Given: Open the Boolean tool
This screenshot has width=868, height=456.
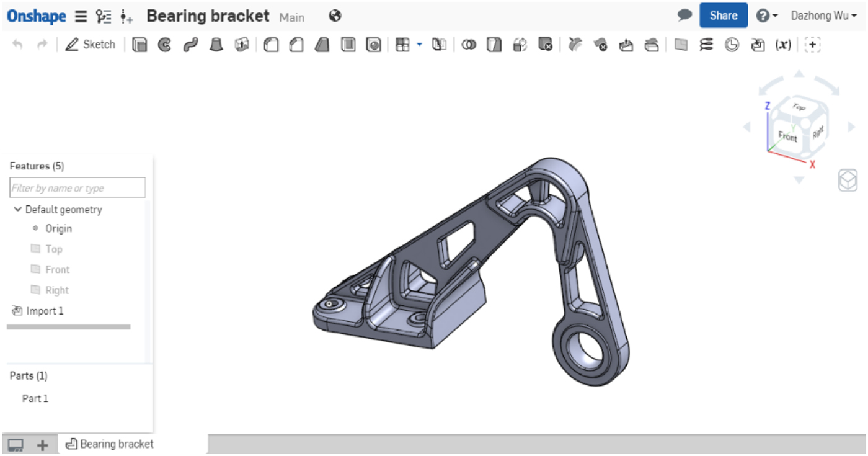Looking at the screenshot, I should tap(469, 45).
